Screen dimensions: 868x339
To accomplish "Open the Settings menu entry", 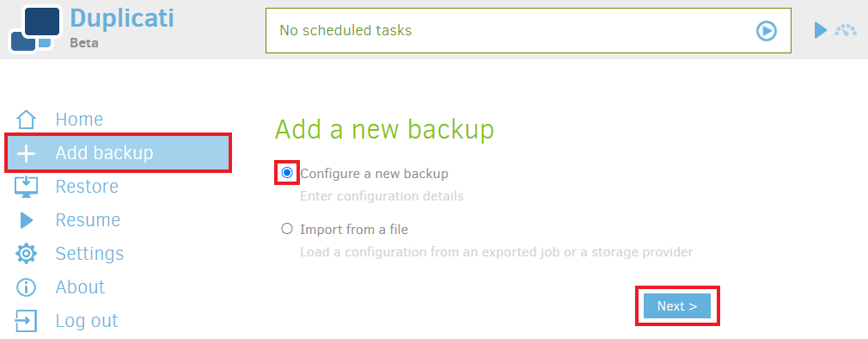I will point(89,254).
